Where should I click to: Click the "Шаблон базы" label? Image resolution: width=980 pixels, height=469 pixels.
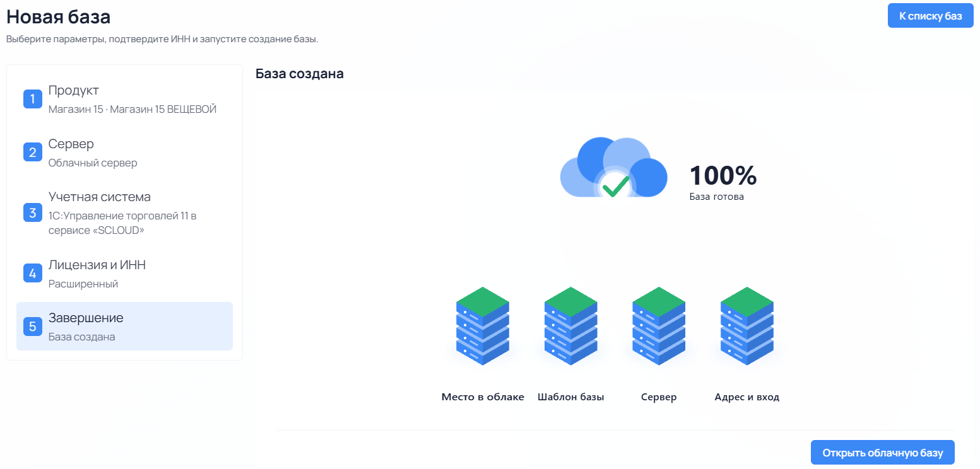click(x=571, y=397)
